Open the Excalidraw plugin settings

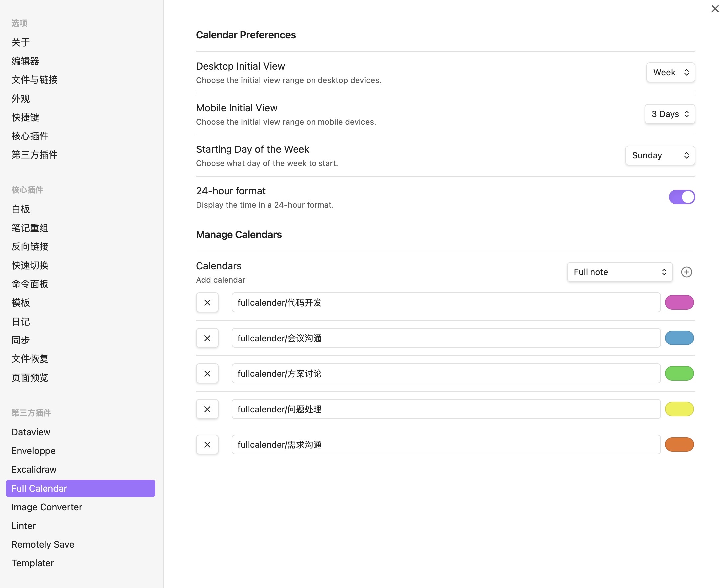pos(34,469)
